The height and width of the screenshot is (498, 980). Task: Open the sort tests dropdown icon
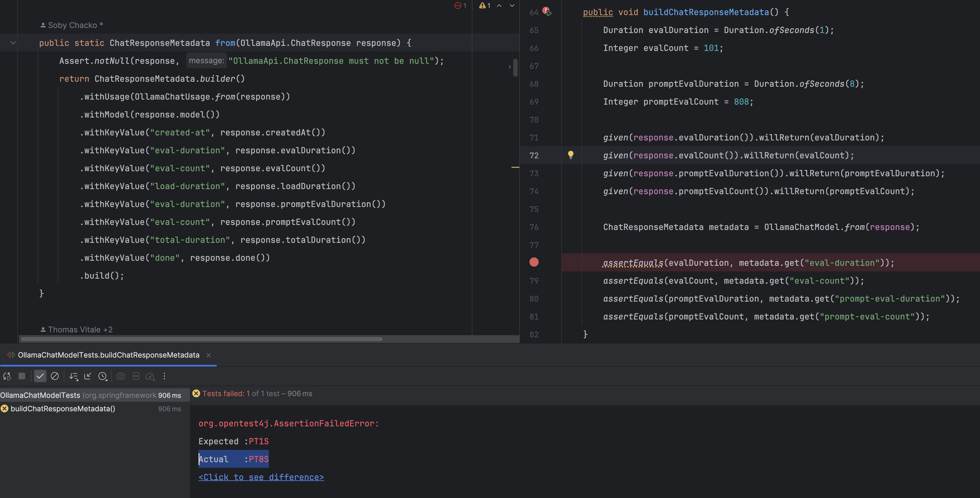(x=74, y=376)
